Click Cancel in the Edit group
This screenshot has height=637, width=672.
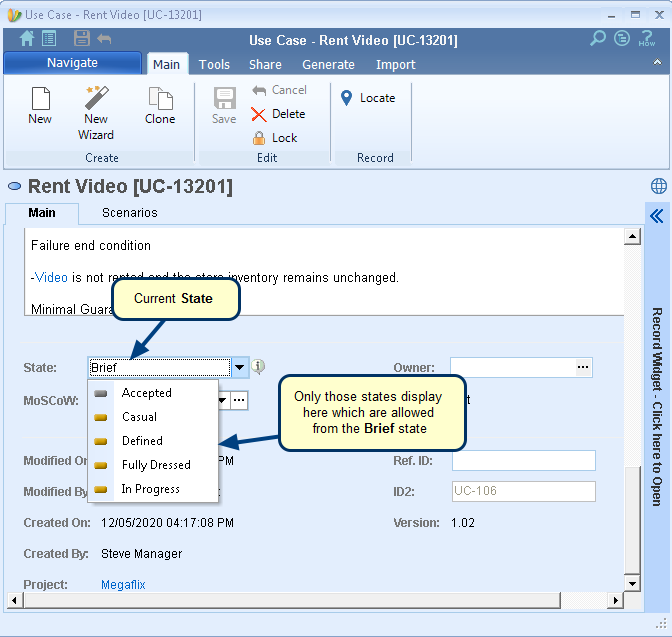279,90
